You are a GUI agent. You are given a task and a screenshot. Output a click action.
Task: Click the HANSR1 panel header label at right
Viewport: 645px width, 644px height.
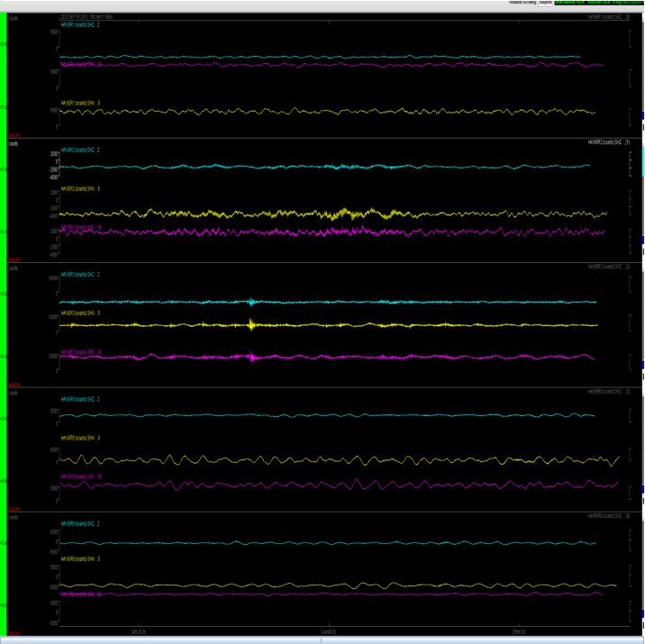609,17
